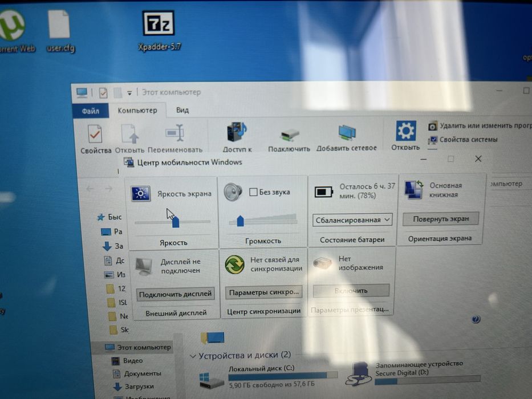Viewport: 532px width, 399px height.
Task: Click the properties checkmark quick access icon
Action: tap(103, 92)
